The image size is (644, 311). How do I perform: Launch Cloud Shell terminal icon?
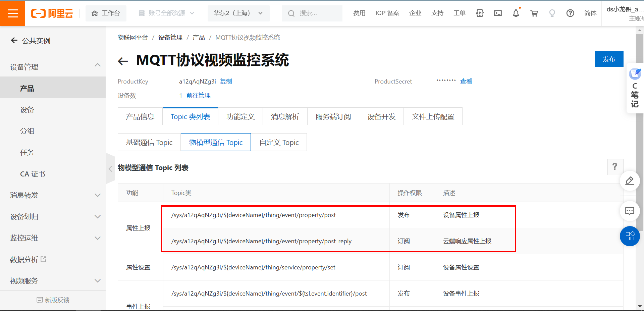coord(498,13)
